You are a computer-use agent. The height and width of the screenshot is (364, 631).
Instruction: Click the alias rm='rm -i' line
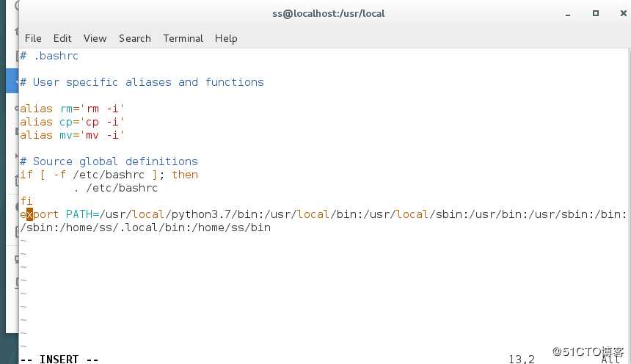coord(72,109)
